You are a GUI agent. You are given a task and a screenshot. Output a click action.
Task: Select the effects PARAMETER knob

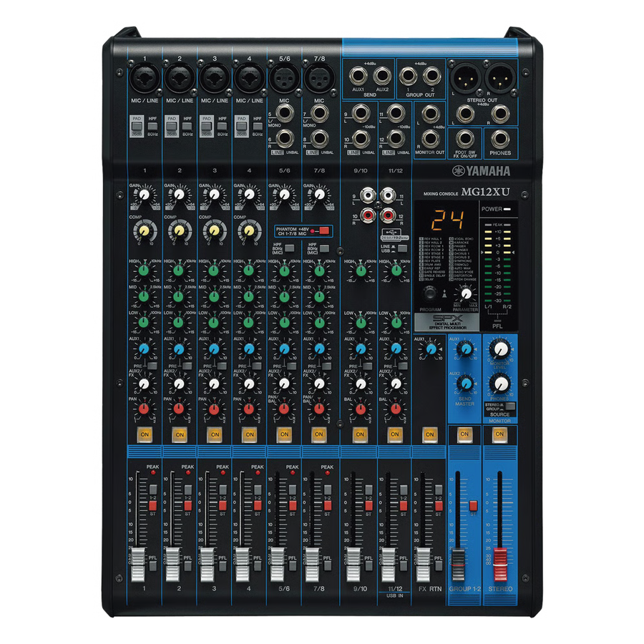466,293
